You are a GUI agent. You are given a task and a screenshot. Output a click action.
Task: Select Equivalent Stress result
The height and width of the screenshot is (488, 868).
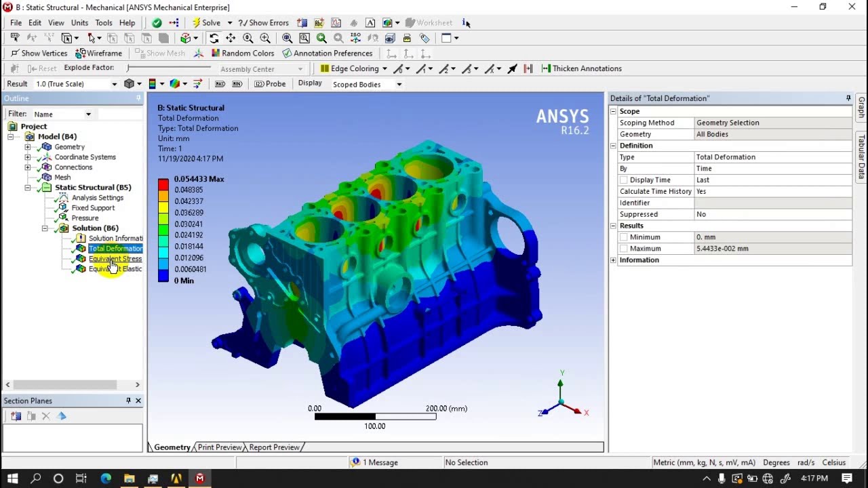pos(115,258)
